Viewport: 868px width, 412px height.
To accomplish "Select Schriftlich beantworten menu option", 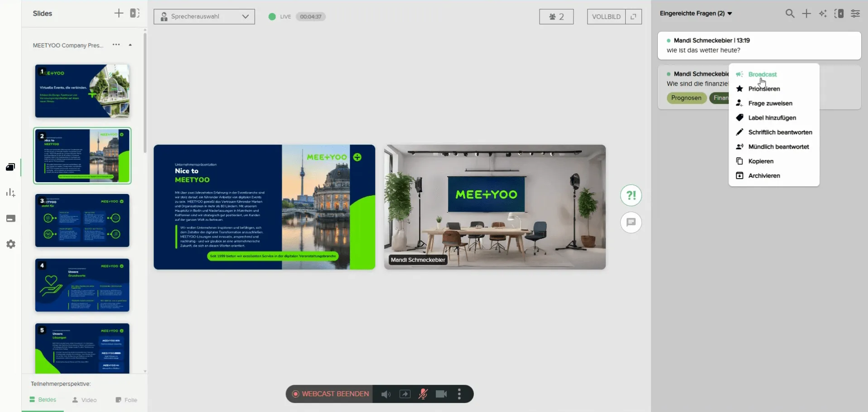I will coord(780,132).
